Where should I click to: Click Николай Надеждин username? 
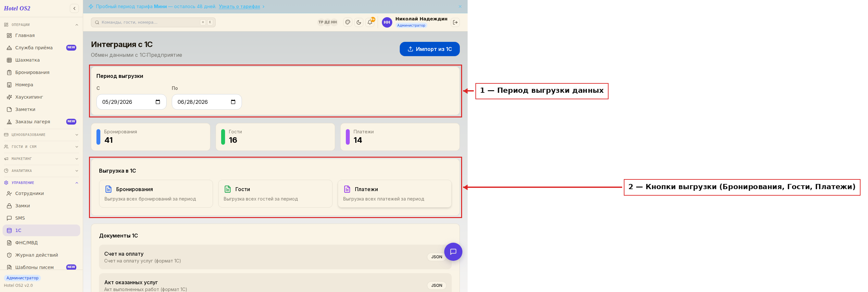421,19
